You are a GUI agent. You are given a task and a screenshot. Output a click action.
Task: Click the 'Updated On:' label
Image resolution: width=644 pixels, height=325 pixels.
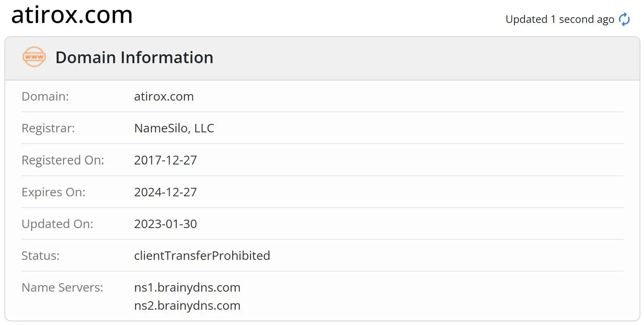point(57,224)
